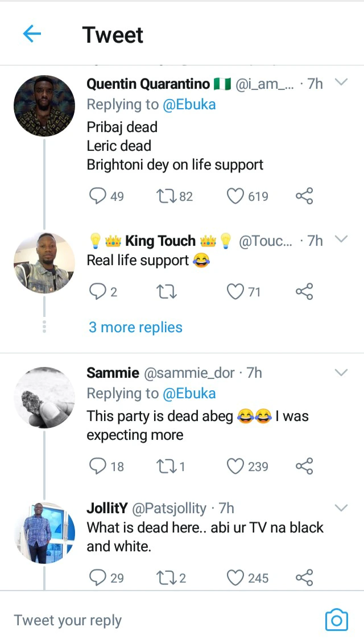Retweet JollitY's tweet
This screenshot has height=640, width=364.
click(x=165, y=578)
